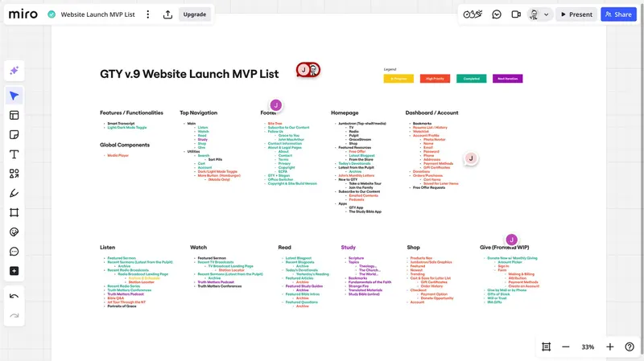This screenshot has height=361, width=644.
Task: Select the Text tool
Action: tap(14, 154)
